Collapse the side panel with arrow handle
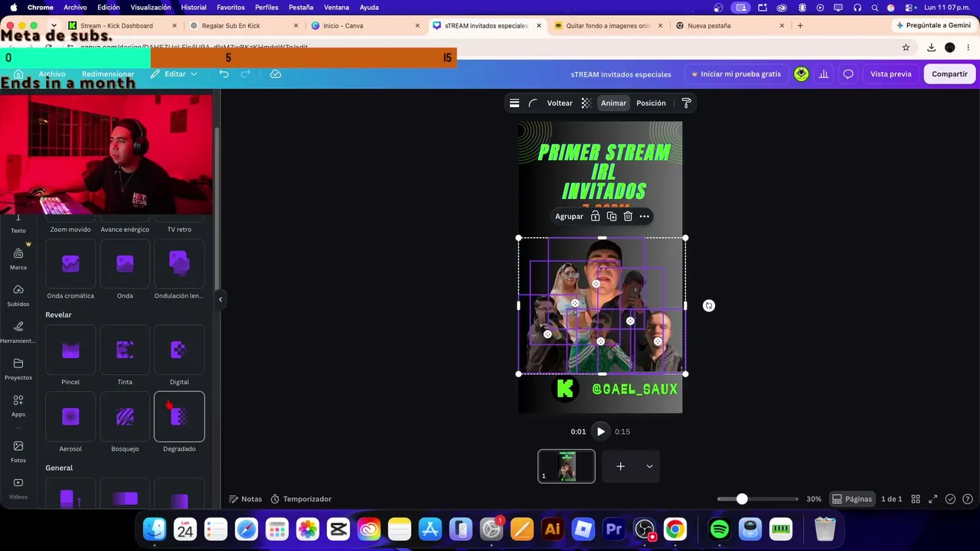Viewport: 980px width, 551px height. pyautogui.click(x=220, y=299)
